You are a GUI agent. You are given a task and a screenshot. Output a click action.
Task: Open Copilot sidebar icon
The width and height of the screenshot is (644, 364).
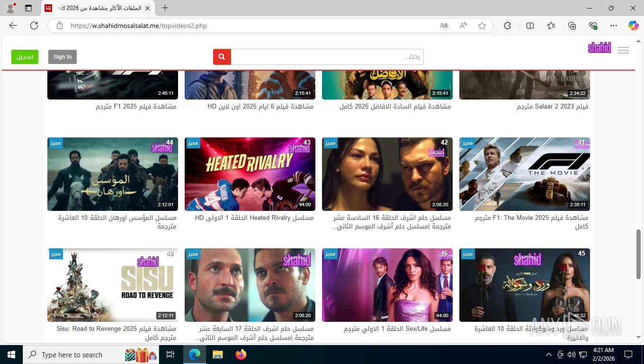[x=634, y=26]
